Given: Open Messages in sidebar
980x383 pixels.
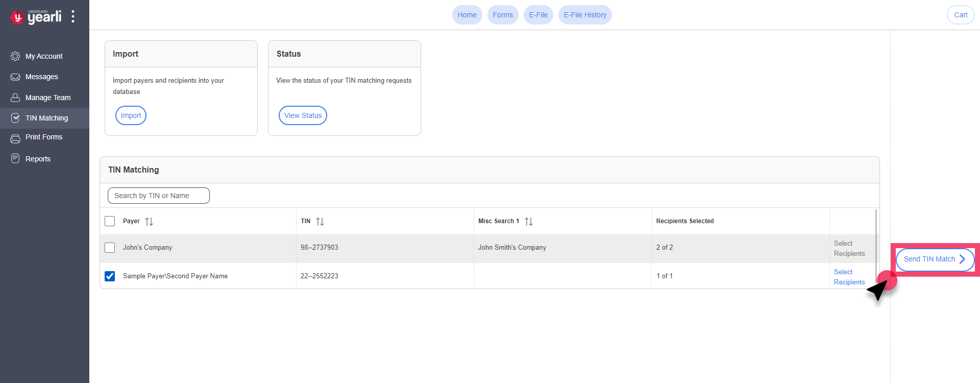Looking at the screenshot, I should click(44, 77).
